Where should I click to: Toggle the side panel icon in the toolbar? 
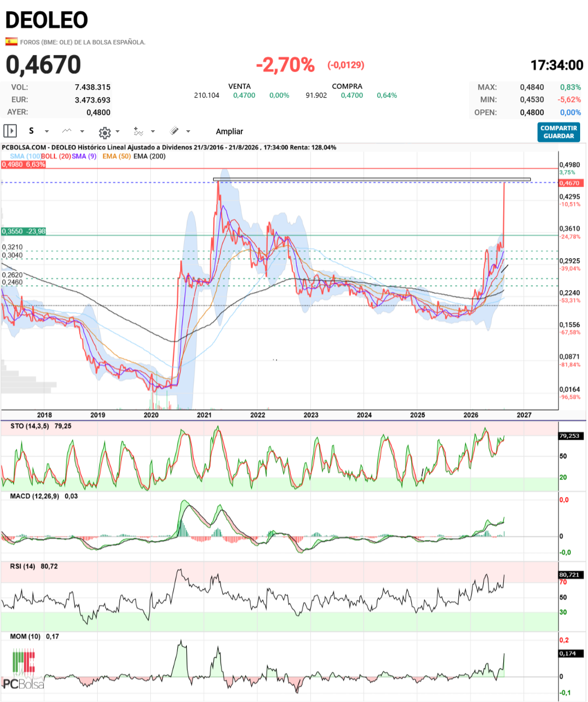pos(10,131)
